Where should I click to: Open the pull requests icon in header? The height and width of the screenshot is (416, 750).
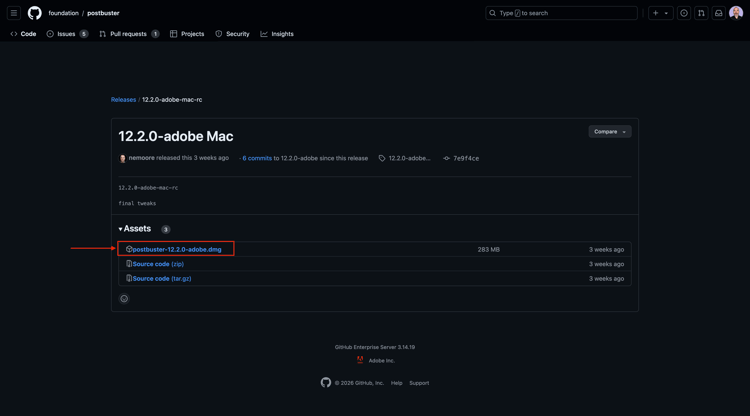[701, 13]
